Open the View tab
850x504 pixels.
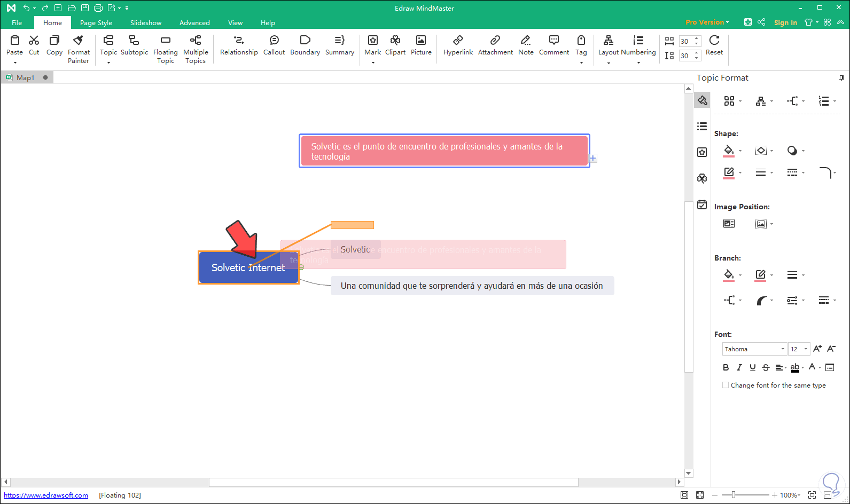235,22
